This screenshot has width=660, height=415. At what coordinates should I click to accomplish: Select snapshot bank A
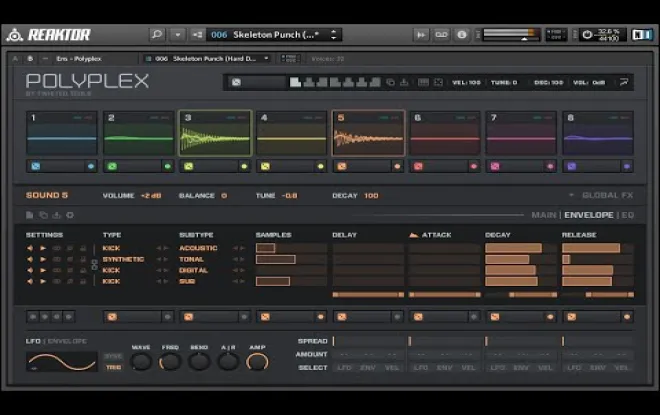pos(15,59)
